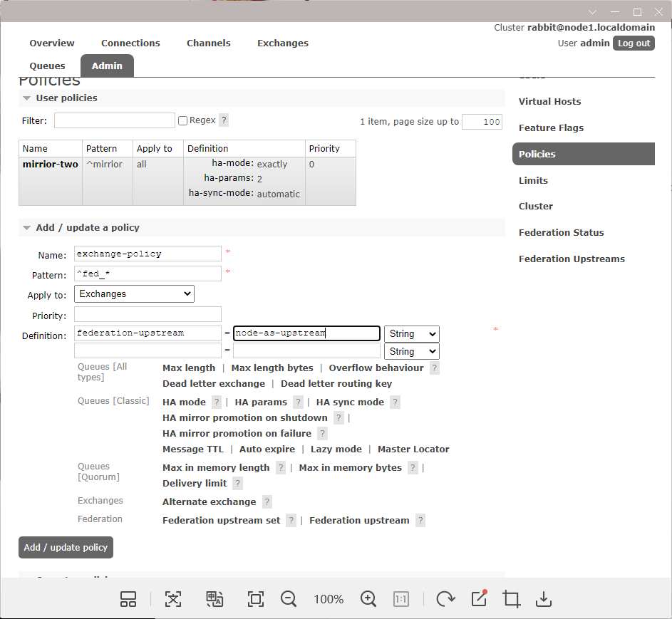The height and width of the screenshot is (619, 672).
Task: Click the help icon next to Regex
Action: tap(224, 120)
